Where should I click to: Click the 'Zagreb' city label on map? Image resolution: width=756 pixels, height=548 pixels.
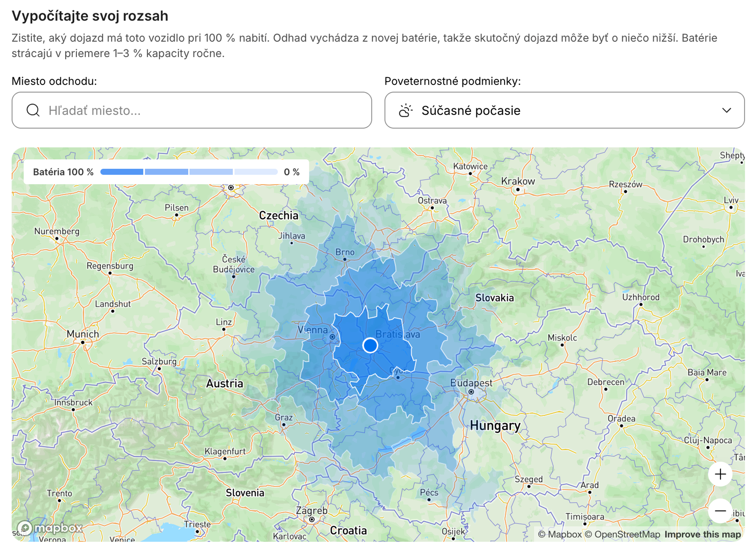pos(312,511)
